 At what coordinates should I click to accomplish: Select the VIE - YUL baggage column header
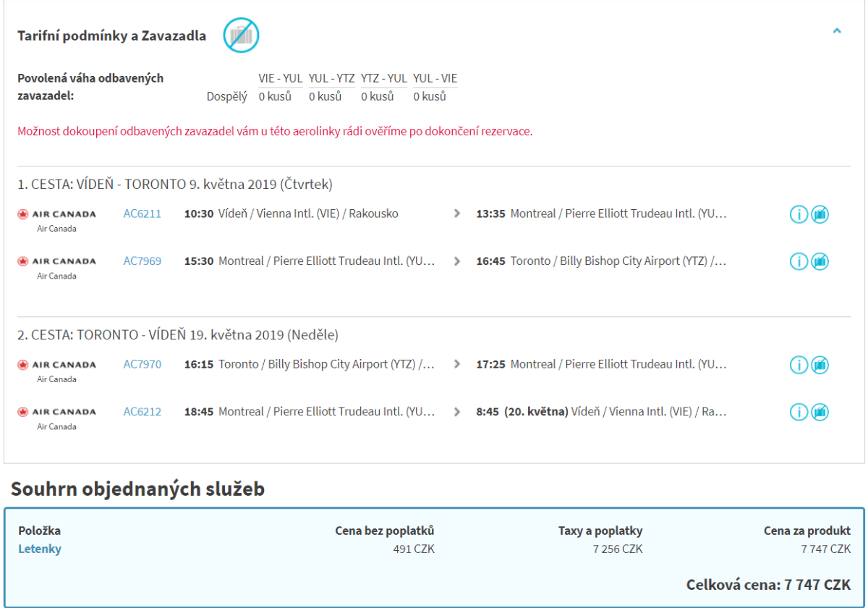point(281,78)
